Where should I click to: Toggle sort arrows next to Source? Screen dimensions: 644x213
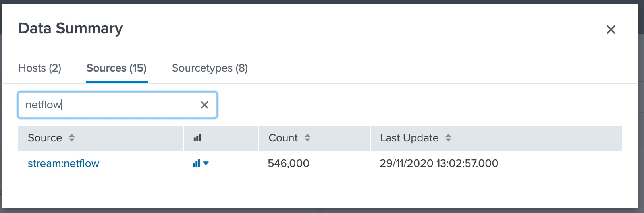coord(72,138)
